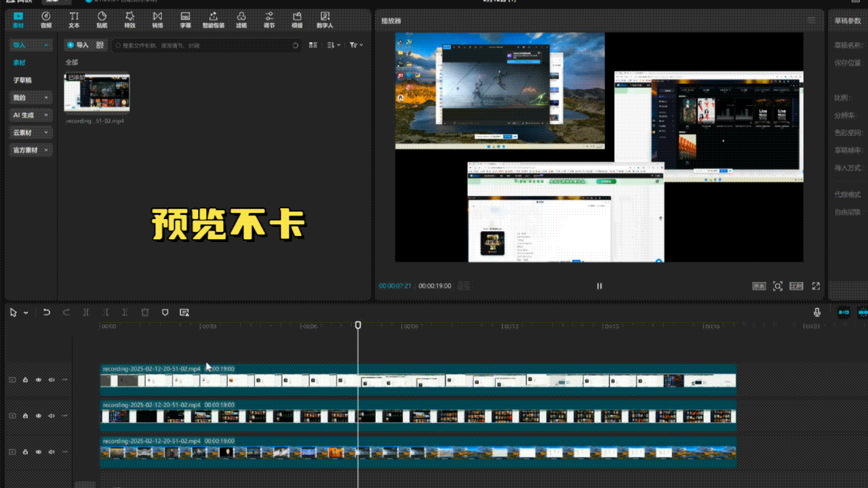The height and width of the screenshot is (488, 868).
Task: Open the 数字人 (Digital Human) panel
Action: point(325,19)
